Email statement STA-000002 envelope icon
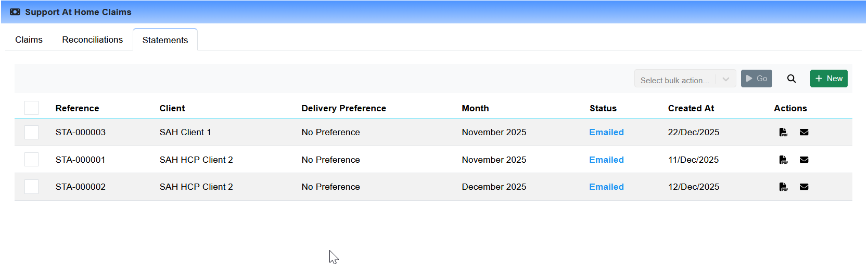868x273 pixels. point(804,187)
